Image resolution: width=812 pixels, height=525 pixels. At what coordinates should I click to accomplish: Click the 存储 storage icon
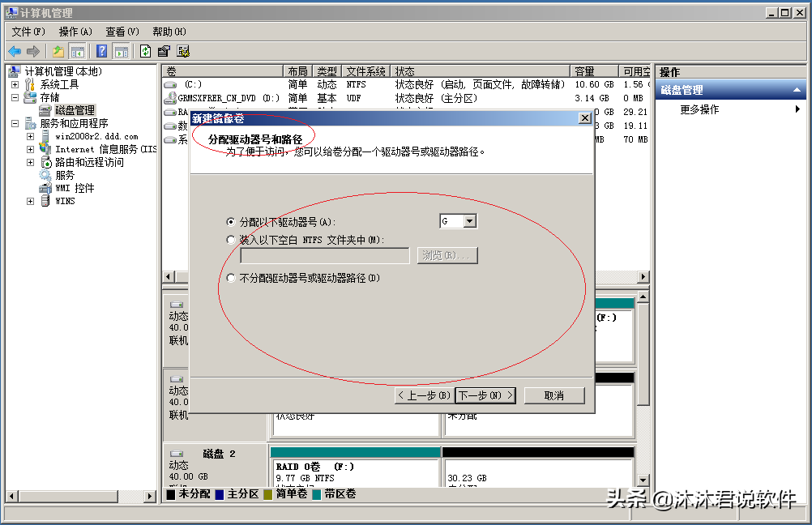[x=30, y=97]
